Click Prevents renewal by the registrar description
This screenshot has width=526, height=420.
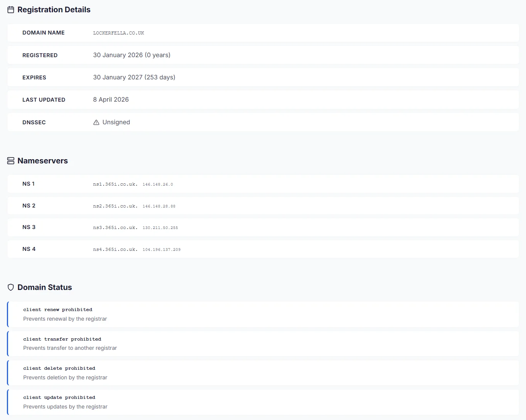click(x=65, y=319)
